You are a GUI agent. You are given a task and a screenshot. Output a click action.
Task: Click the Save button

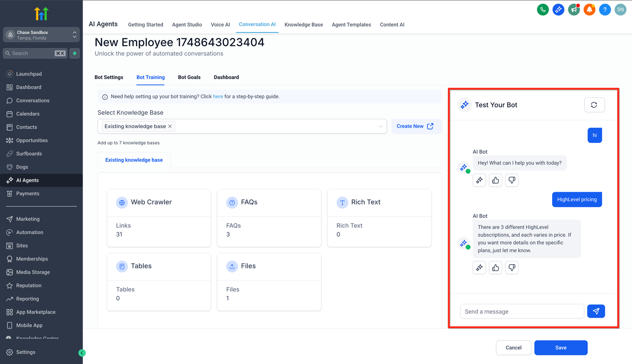pos(561,348)
